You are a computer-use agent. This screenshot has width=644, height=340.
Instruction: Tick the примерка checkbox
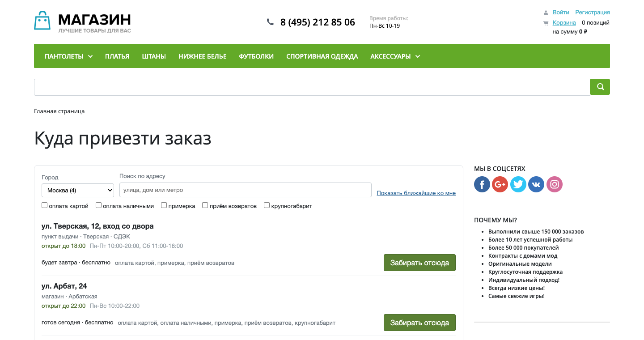click(164, 205)
